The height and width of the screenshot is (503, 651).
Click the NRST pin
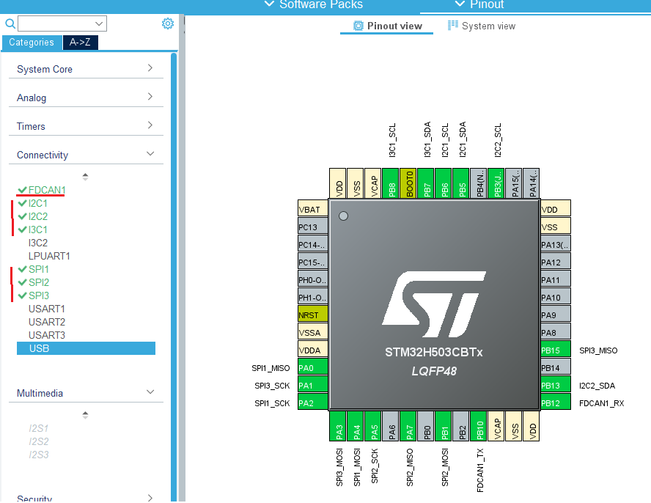point(313,315)
